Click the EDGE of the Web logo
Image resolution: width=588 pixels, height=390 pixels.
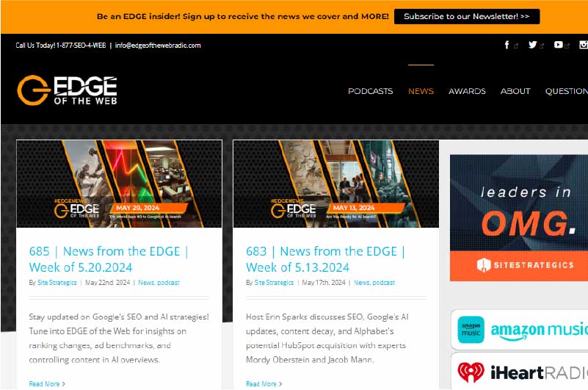tap(67, 90)
